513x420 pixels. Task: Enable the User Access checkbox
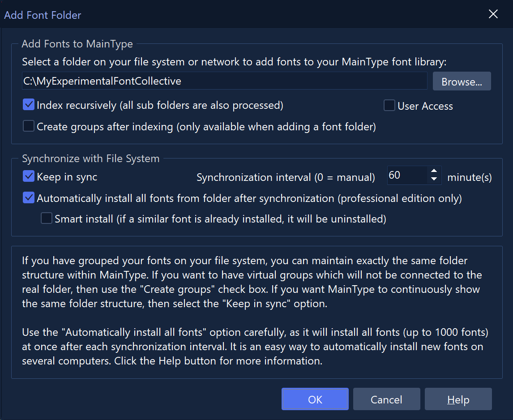(x=389, y=106)
